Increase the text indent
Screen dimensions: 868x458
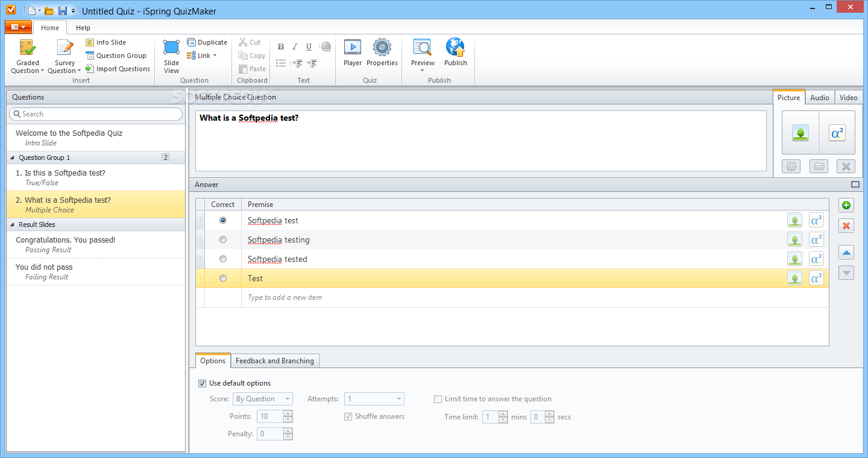click(x=312, y=63)
